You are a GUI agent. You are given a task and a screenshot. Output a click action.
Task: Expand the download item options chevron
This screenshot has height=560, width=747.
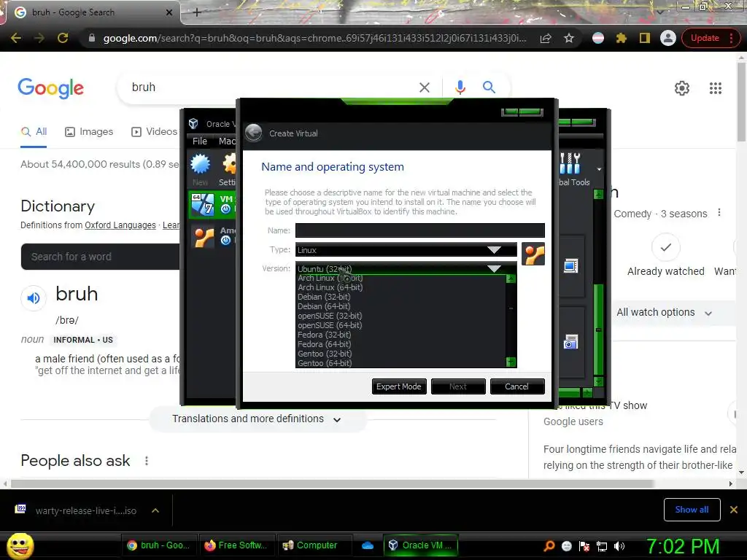coord(155,510)
